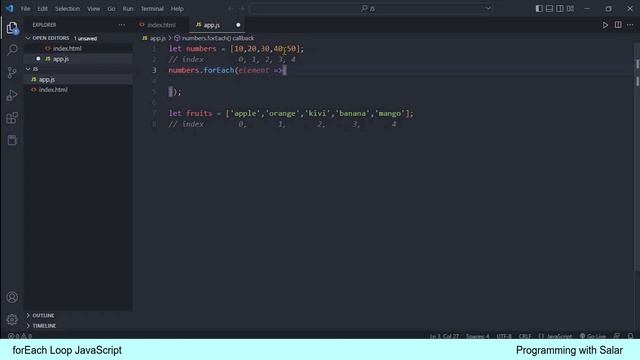Image resolution: width=640 pixels, height=360 pixels.
Task: Click the 'forEach' method in code
Action: click(x=219, y=70)
